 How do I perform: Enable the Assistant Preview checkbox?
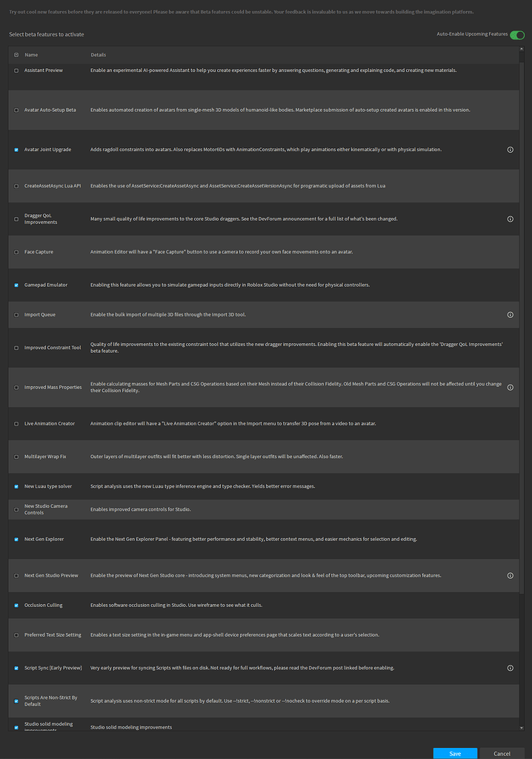(x=16, y=70)
